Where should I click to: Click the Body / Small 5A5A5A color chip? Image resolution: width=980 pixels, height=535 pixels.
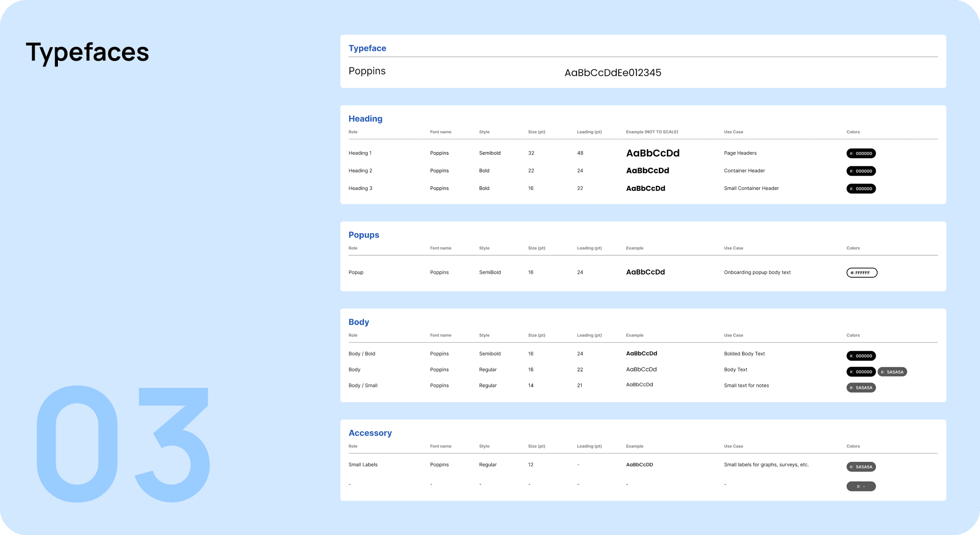(x=861, y=388)
